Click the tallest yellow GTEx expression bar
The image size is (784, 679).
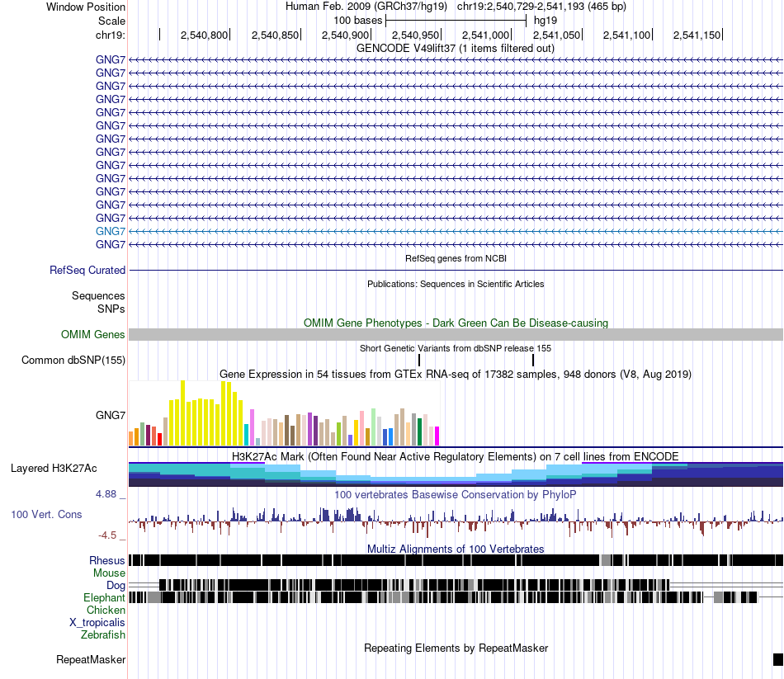[x=183, y=413]
